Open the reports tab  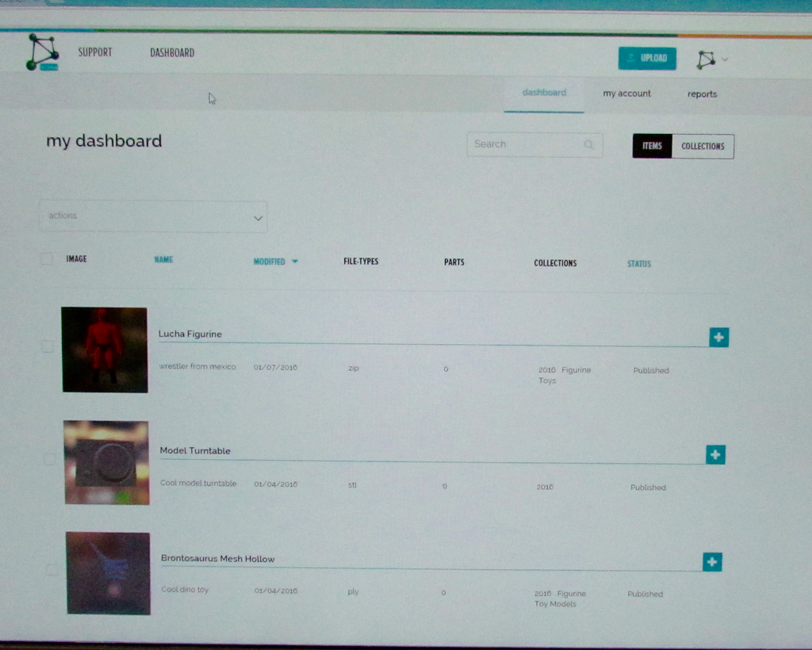click(x=702, y=94)
